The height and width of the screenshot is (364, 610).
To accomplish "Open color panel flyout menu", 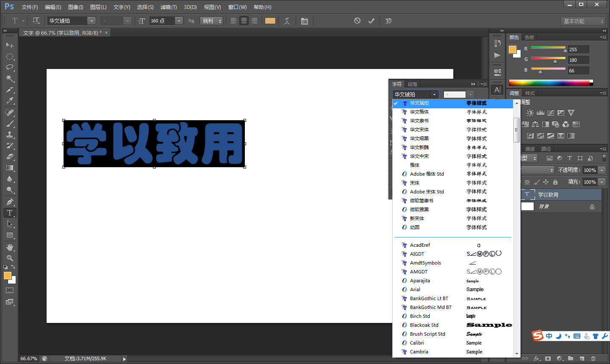I will point(603,37).
